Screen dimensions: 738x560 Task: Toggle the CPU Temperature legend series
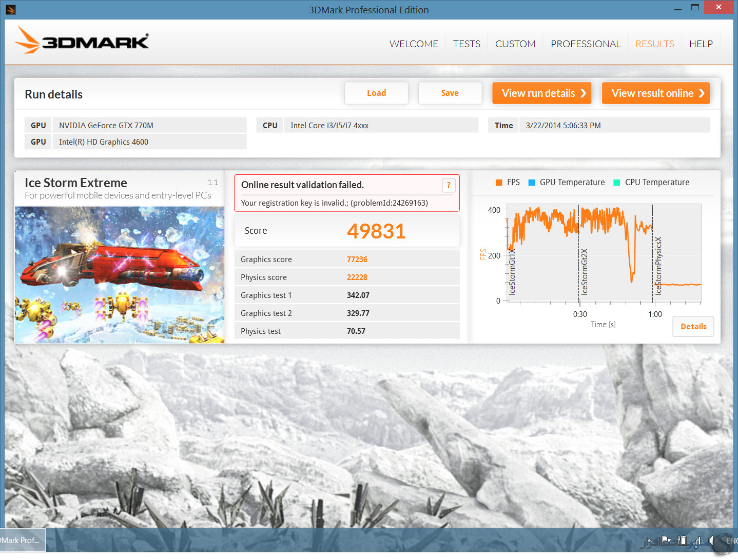point(652,183)
